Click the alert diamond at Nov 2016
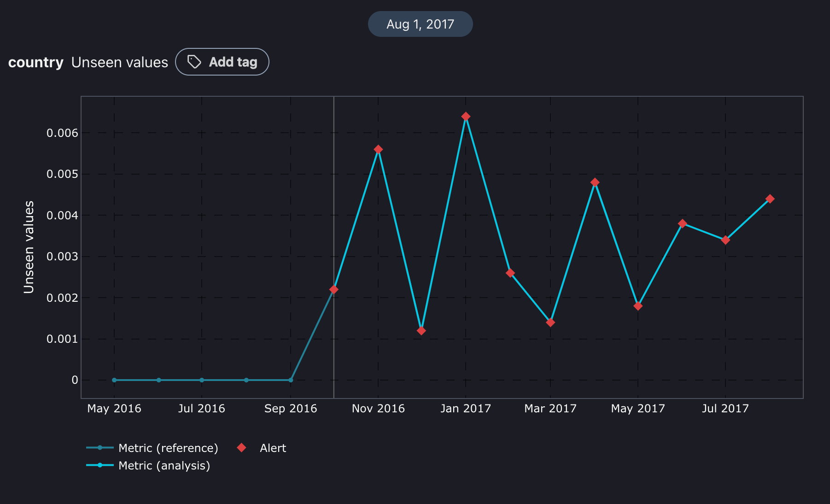 pos(378,149)
